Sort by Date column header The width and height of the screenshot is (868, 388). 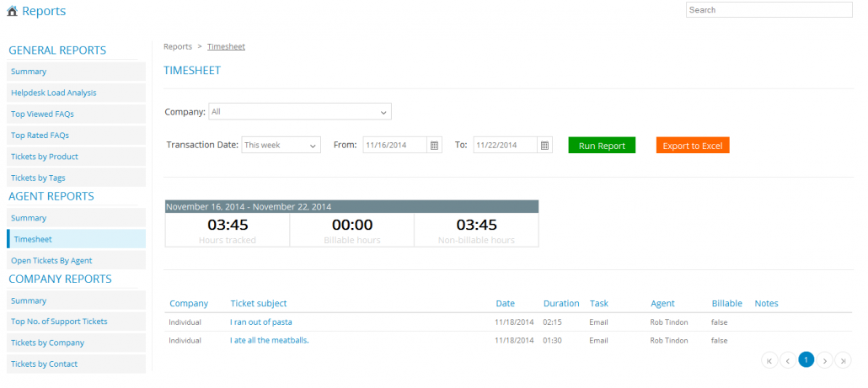coord(505,304)
